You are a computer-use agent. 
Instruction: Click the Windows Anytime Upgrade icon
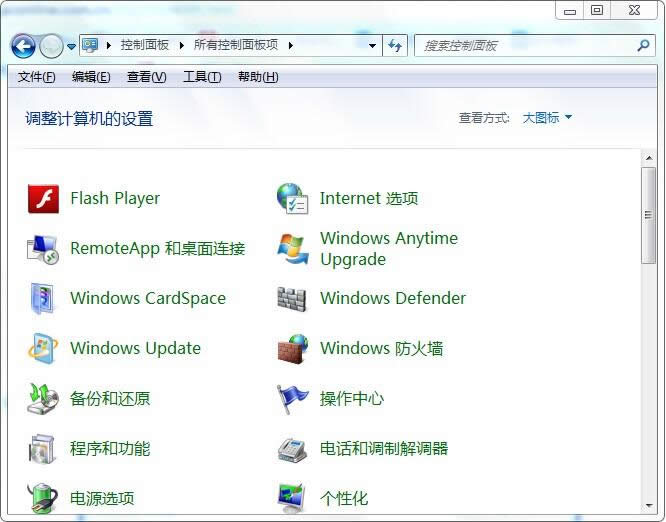[x=293, y=249]
